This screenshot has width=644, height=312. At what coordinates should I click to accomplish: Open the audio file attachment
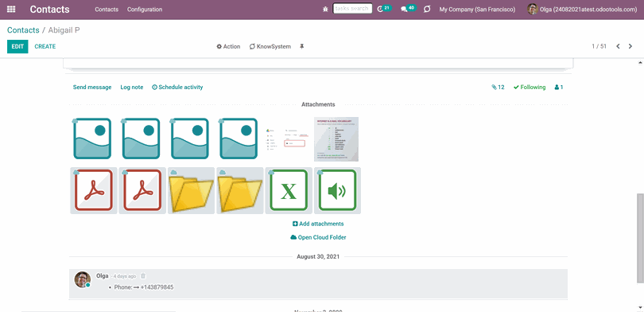(338, 190)
